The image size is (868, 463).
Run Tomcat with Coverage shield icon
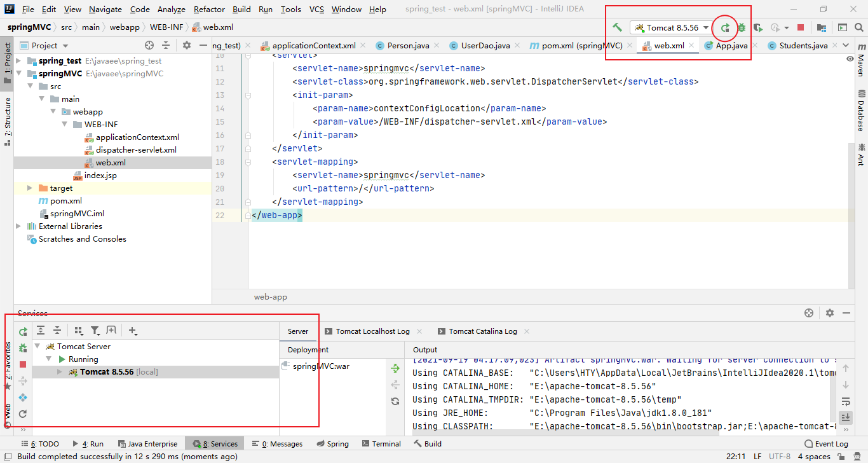[x=758, y=27]
